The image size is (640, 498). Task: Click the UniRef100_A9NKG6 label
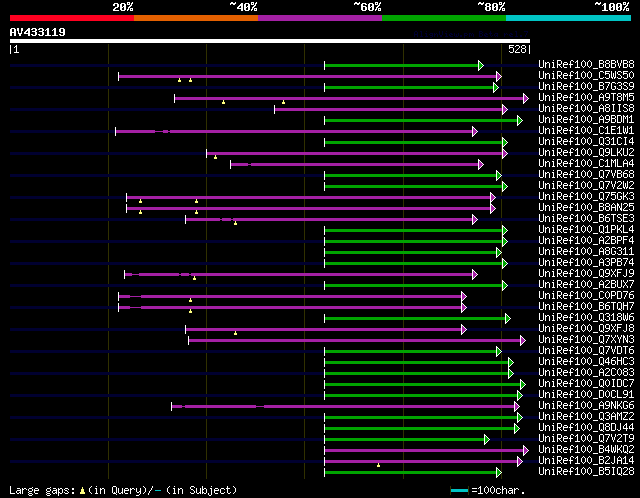click(586, 406)
